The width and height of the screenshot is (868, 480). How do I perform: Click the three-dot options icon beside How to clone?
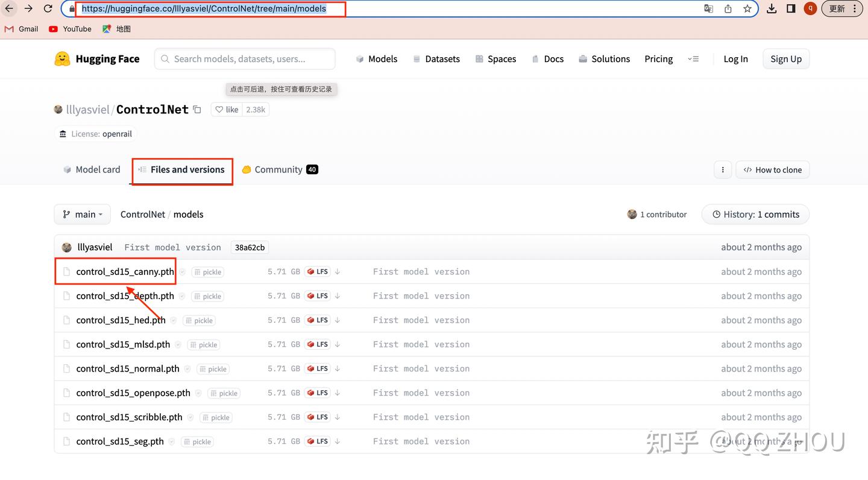pos(723,169)
